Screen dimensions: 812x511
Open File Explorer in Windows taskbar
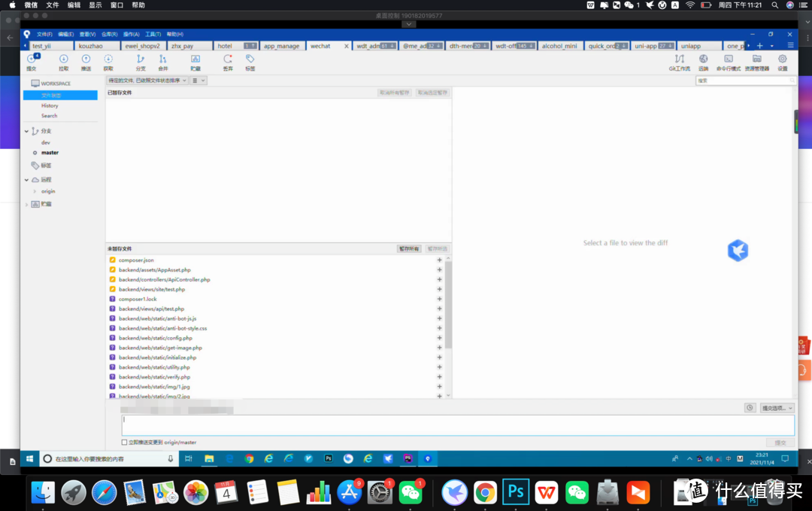[x=209, y=458]
